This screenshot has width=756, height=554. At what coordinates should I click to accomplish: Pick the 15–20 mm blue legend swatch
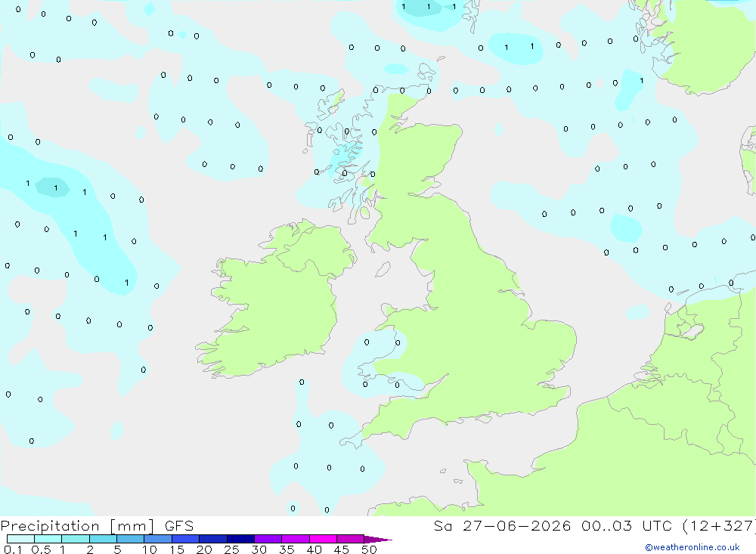[x=186, y=539]
